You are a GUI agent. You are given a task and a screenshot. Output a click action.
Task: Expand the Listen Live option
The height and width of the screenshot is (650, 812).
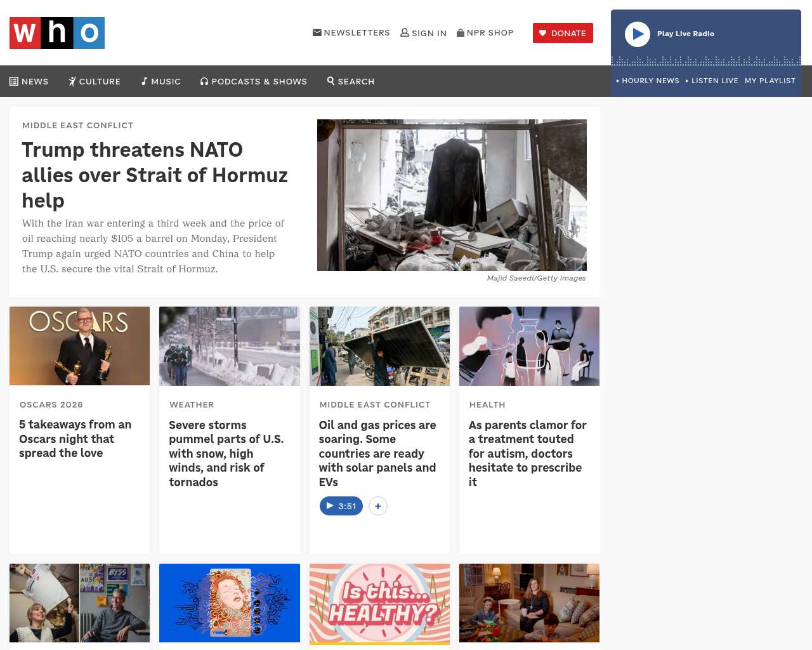(712, 81)
